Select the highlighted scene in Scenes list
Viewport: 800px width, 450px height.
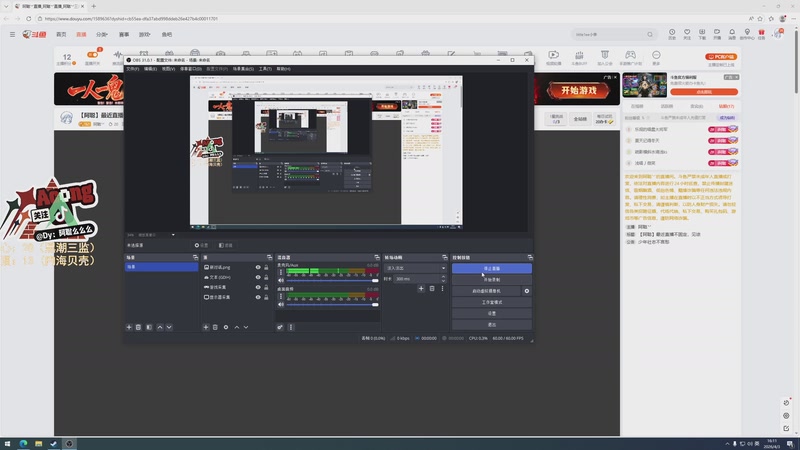click(161, 267)
